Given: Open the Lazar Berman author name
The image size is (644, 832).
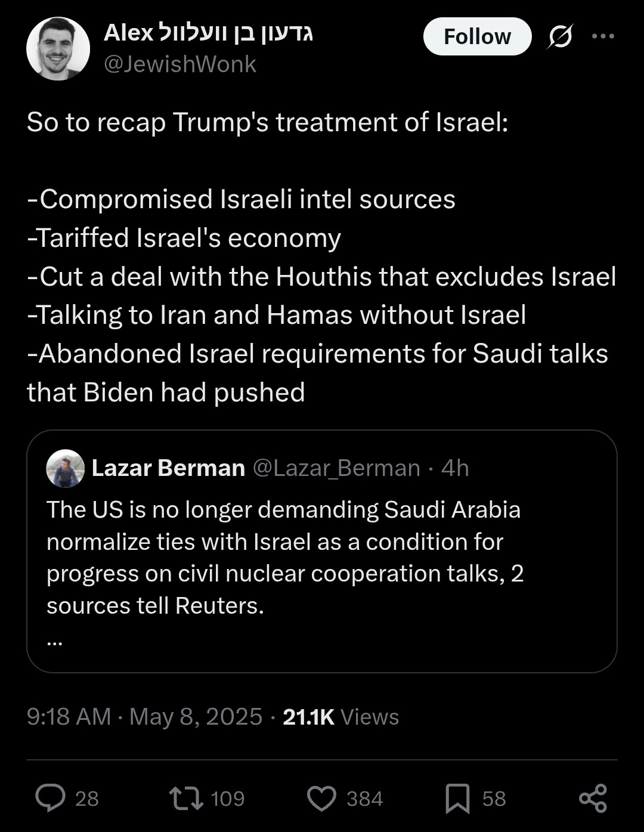Looking at the screenshot, I should tap(168, 468).
